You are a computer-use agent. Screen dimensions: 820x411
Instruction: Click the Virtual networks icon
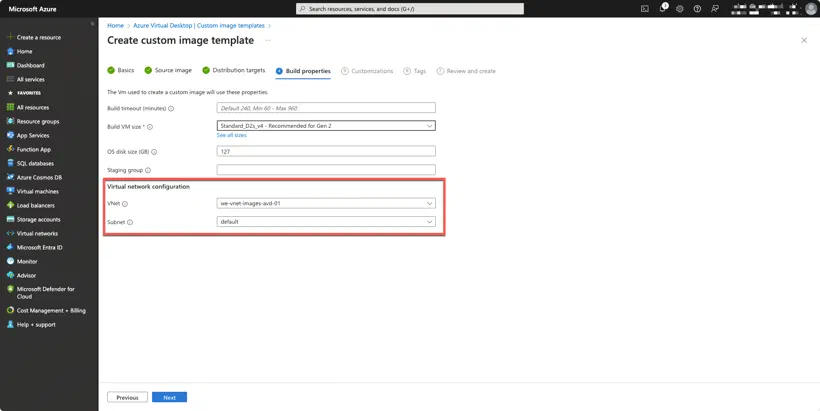coord(10,233)
